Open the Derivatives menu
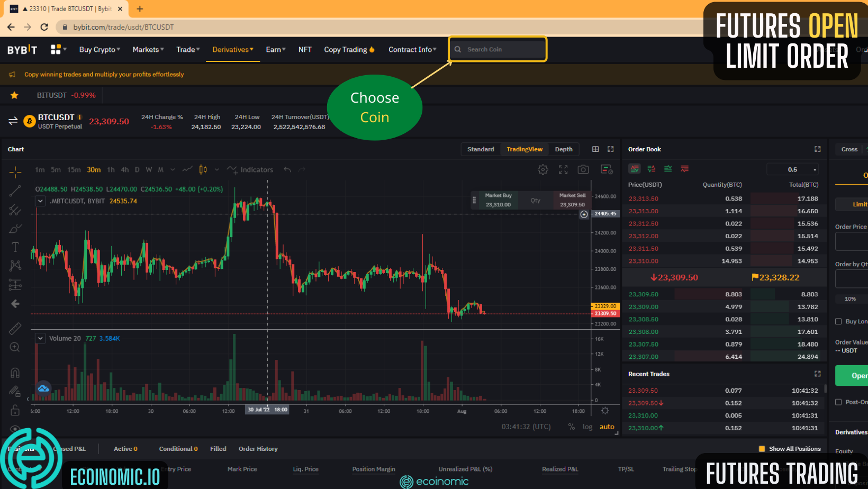Image resolution: width=868 pixels, height=489 pixels. pos(233,49)
